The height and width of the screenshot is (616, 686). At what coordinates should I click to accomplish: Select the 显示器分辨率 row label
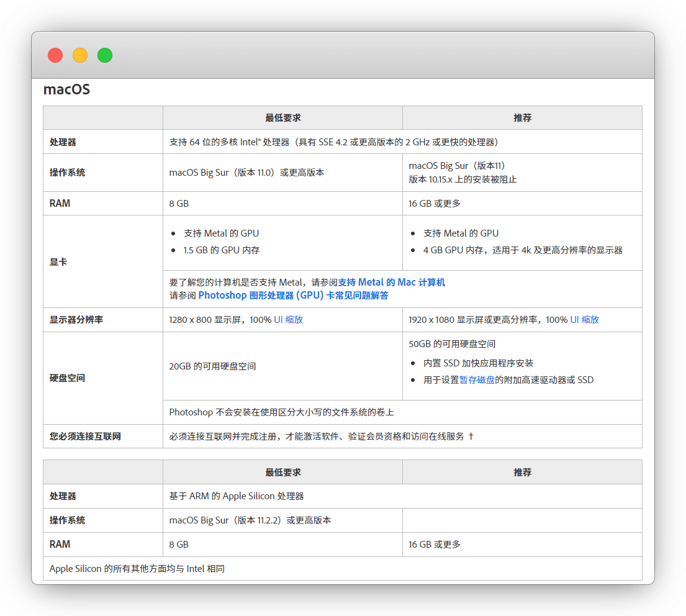click(76, 320)
